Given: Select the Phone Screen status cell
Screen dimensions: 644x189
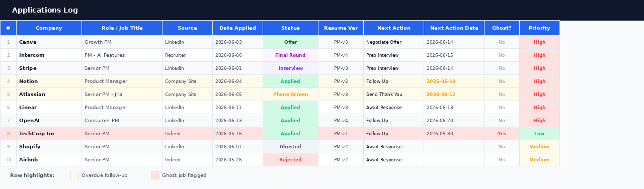Looking at the screenshot, I should [290, 94].
